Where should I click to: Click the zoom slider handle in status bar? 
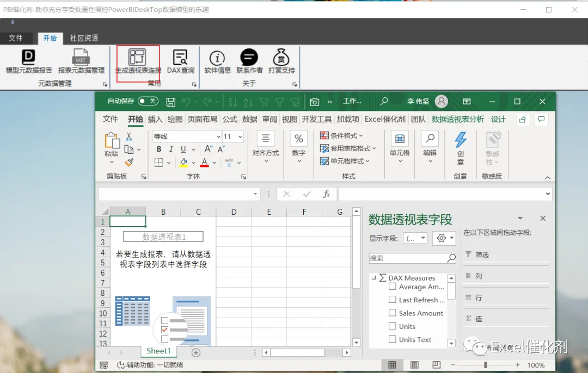[485, 365]
